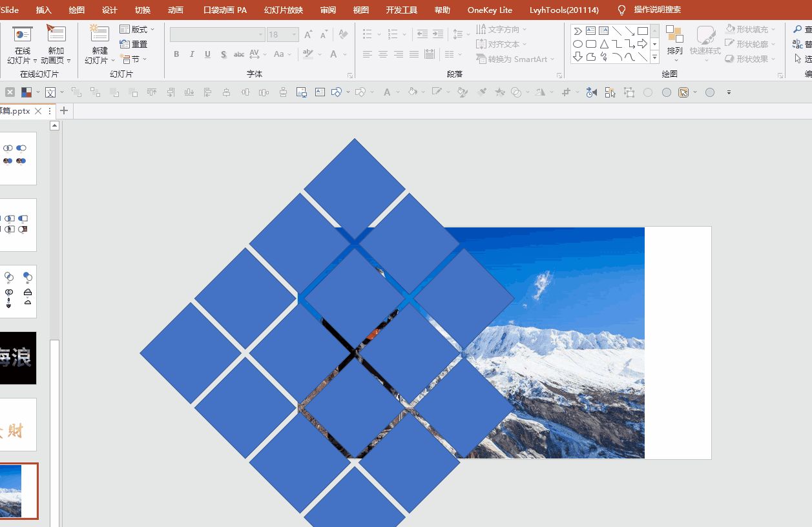812x527 pixels.
Task: Click the Increase Font Size icon
Action: 308,34
